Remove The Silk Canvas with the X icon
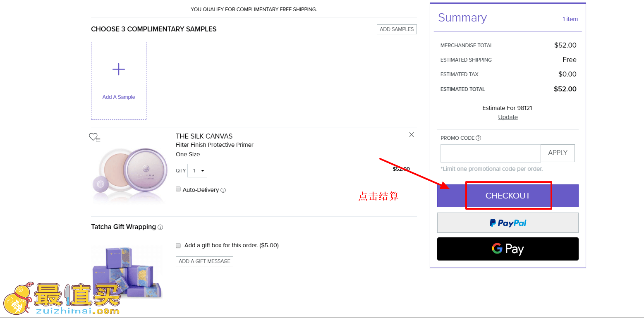 411,134
